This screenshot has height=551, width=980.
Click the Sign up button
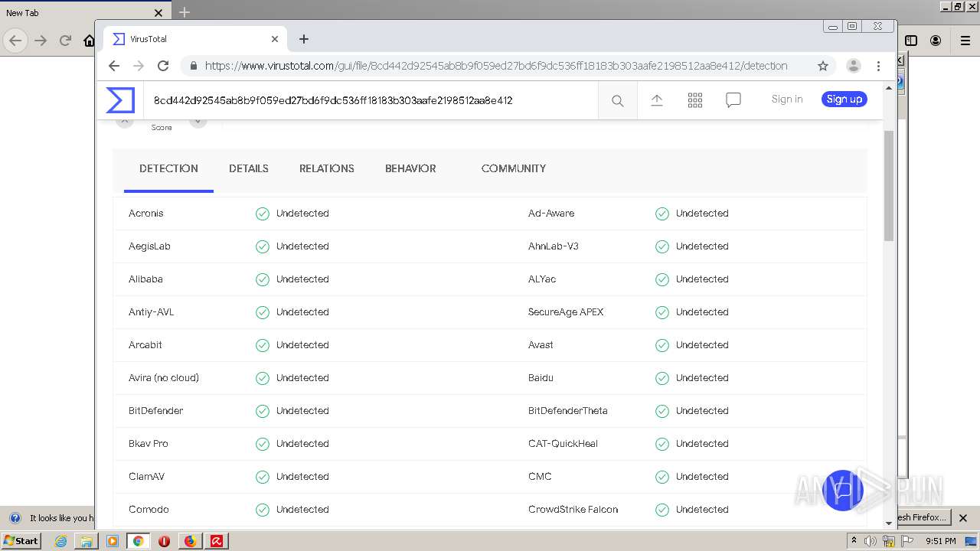click(844, 99)
